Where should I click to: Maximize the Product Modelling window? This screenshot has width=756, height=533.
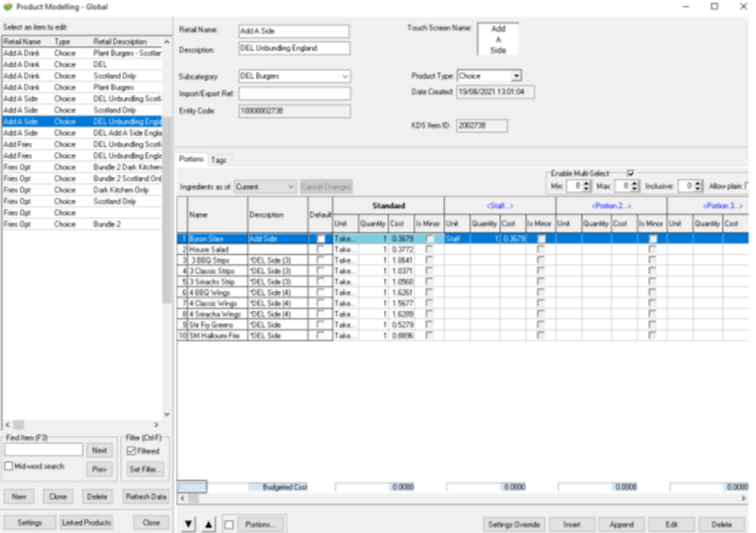pyautogui.click(x=714, y=6)
